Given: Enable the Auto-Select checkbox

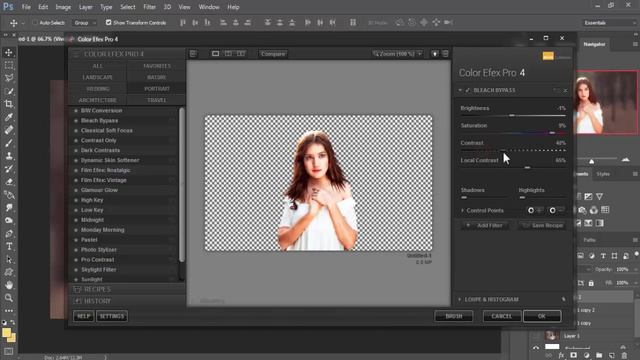Looking at the screenshot, I should pos(35,23).
